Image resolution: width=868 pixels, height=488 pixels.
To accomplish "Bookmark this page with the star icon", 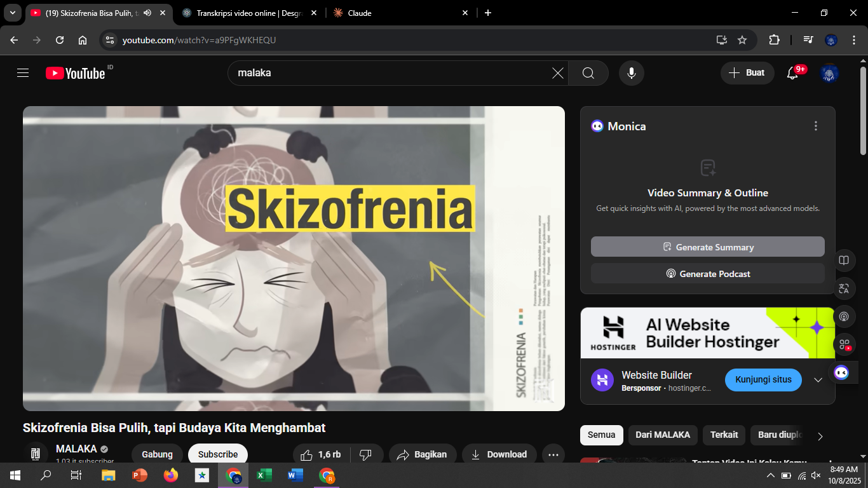I will point(742,40).
